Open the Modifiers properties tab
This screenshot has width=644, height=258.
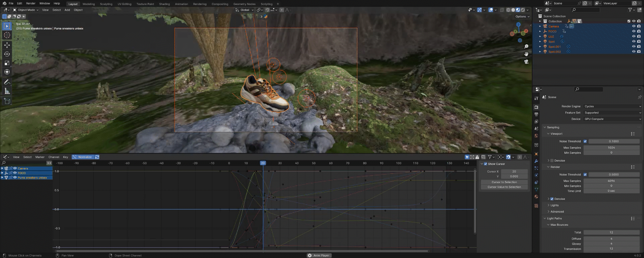pos(536,161)
